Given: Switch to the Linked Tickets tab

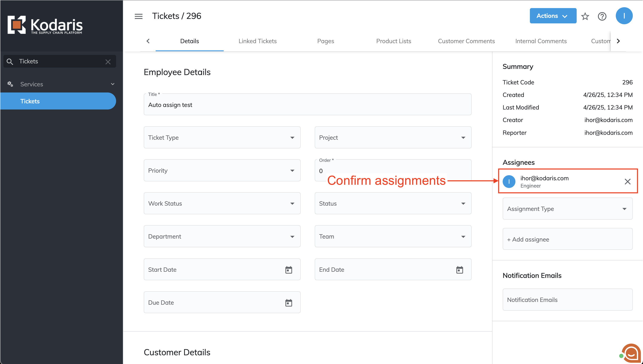Looking at the screenshot, I should [257, 41].
